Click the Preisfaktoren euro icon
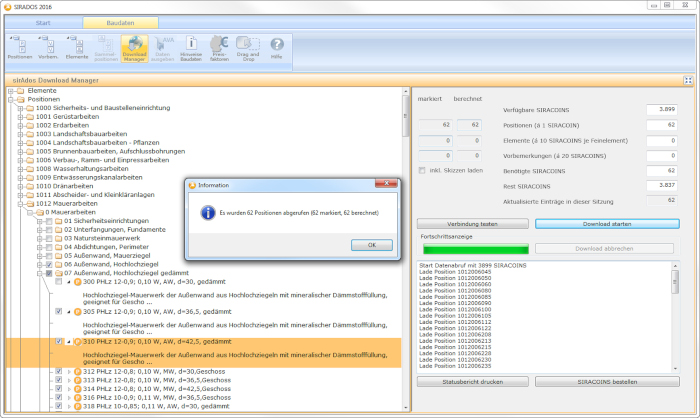The image size is (700, 418). click(220, 48)
